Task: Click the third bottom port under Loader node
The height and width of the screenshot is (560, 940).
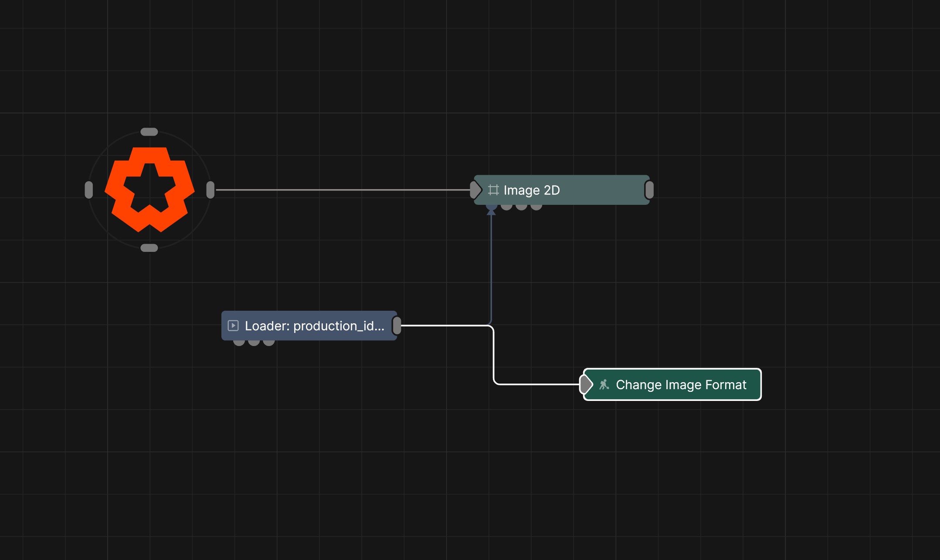Action: coord(269,343)
